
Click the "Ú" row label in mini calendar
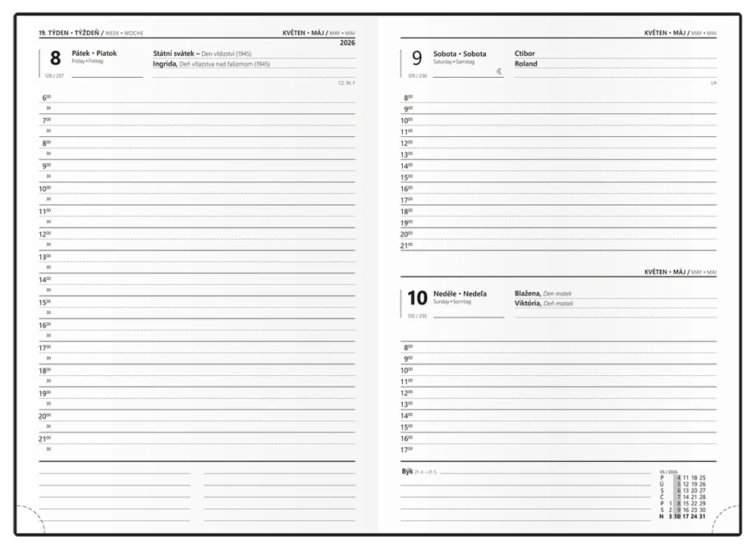[x=662, y=484]
